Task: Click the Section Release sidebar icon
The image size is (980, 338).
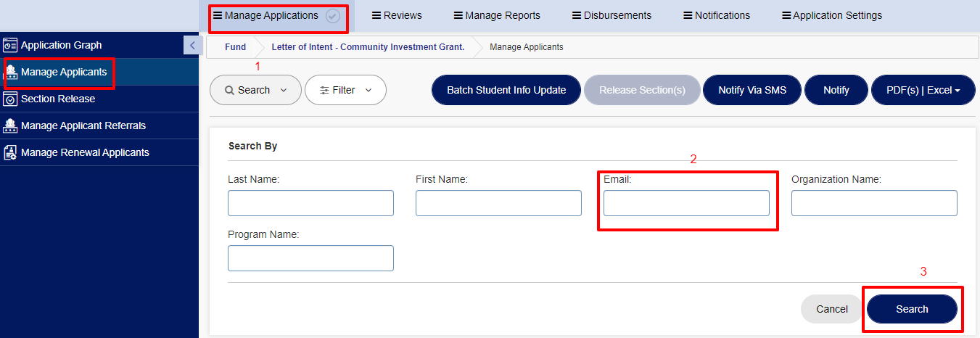Action: pyautogui.click(x=10, y=99)
